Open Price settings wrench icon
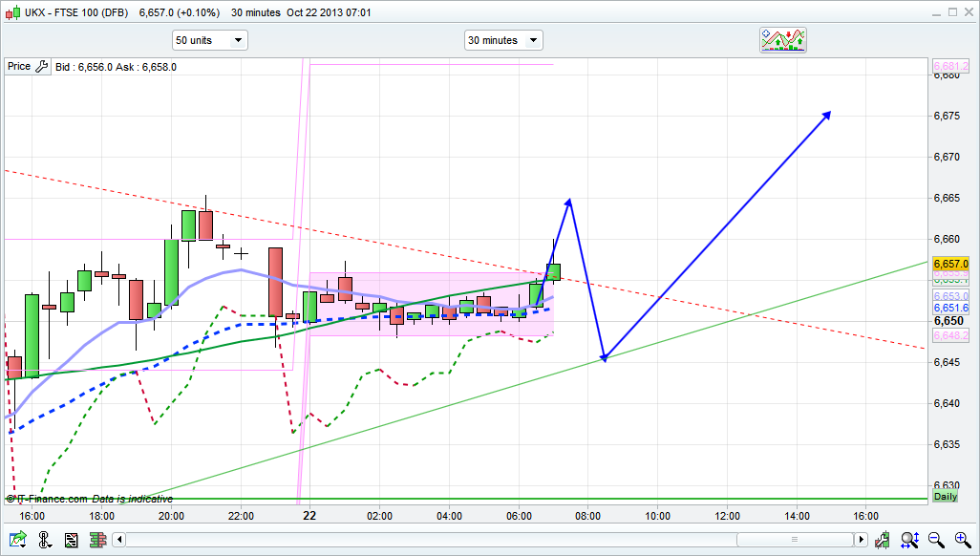The height and width of the screenshot is (556, 980). pyautogui.click(x=41, y=67)
